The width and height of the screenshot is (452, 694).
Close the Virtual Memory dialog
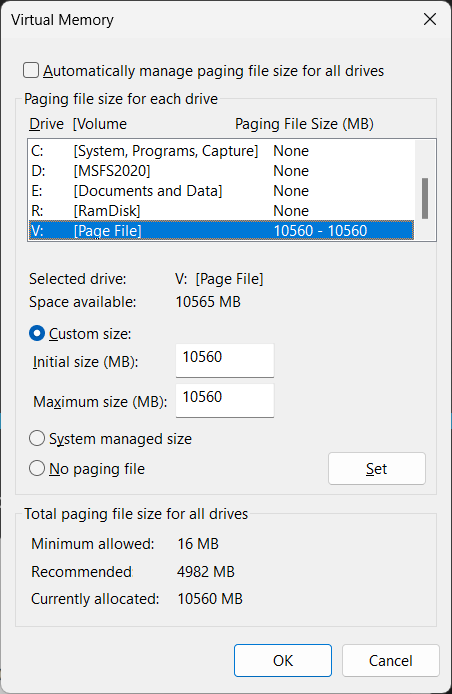[430, 19]
